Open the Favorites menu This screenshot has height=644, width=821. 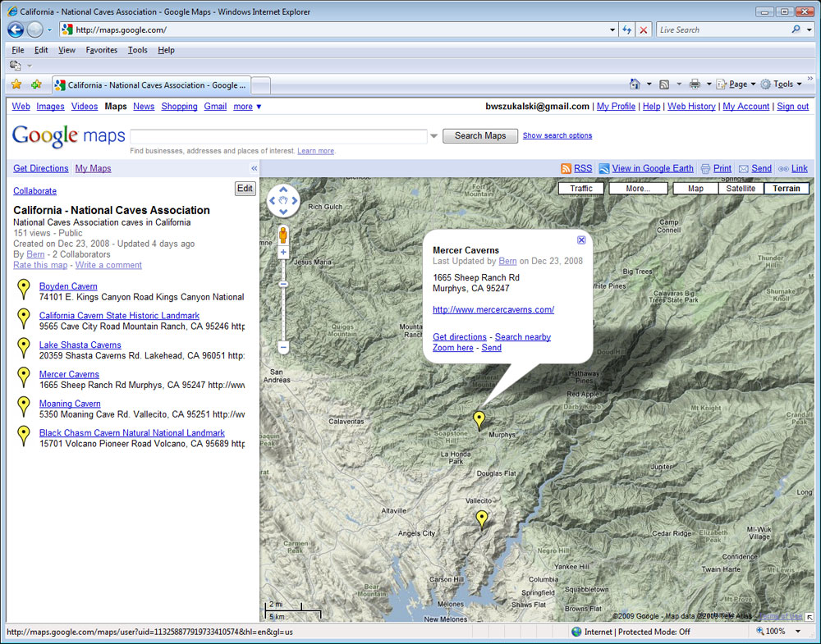click(x=102, y=50)
